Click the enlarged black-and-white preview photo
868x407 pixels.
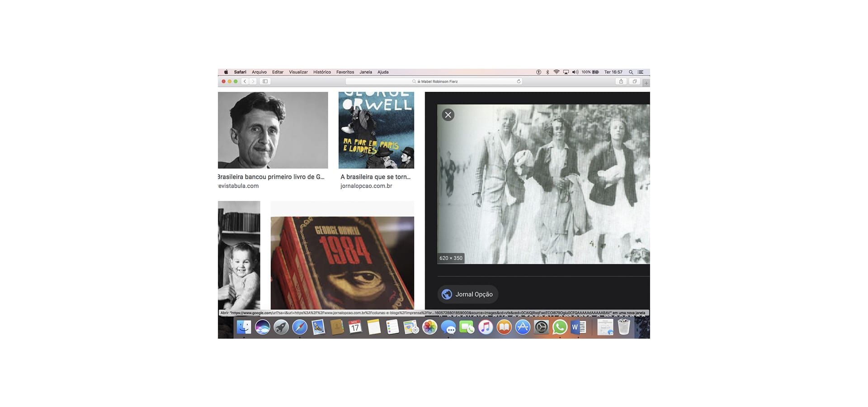tap(543, 184)
